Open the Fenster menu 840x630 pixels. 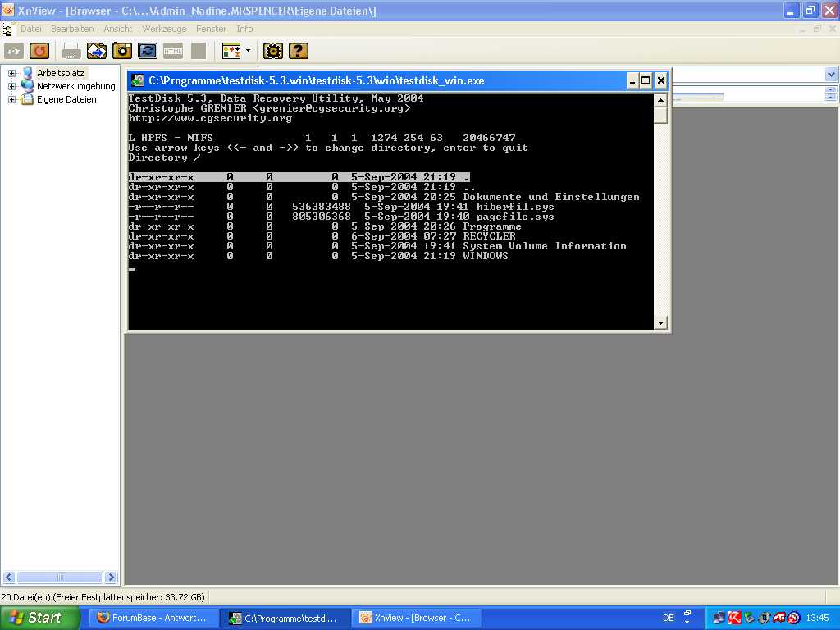pos(211,29)
